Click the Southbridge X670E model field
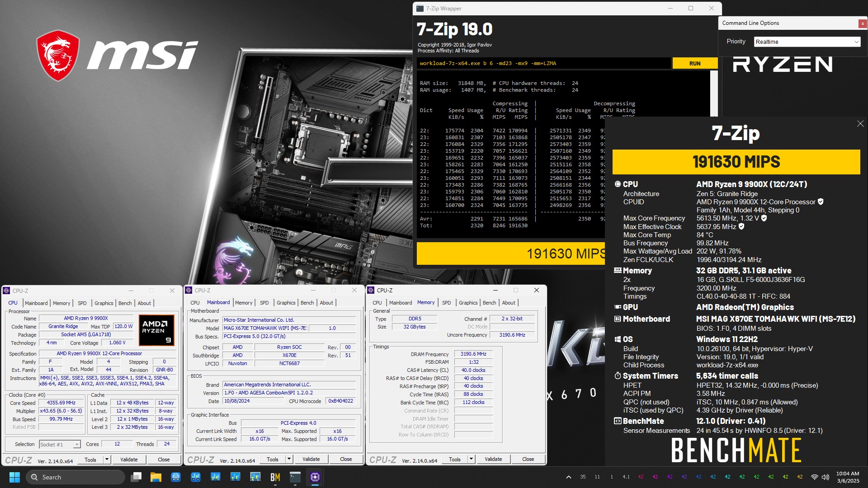 [x=289, y=356]
